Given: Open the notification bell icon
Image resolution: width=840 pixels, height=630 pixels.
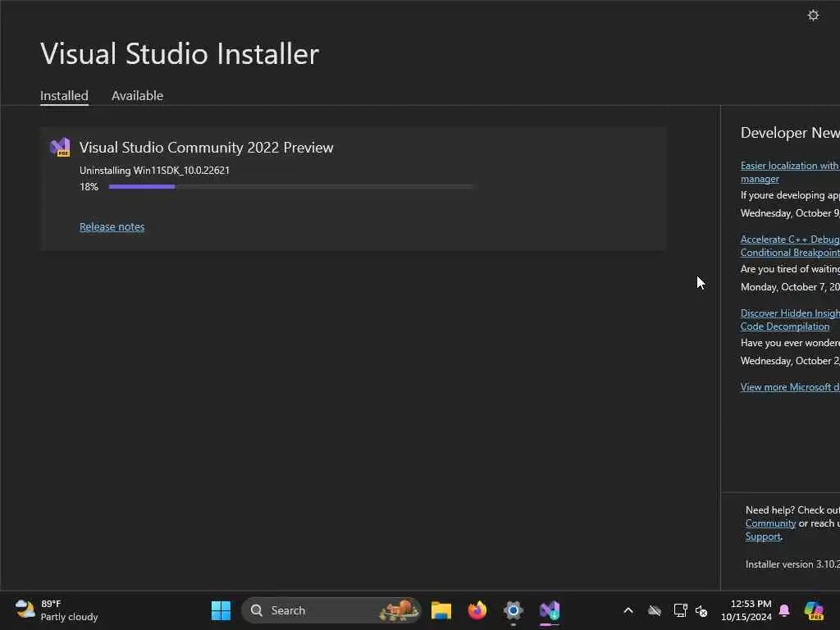Looking at the screenshot, I should coord(784,610).
